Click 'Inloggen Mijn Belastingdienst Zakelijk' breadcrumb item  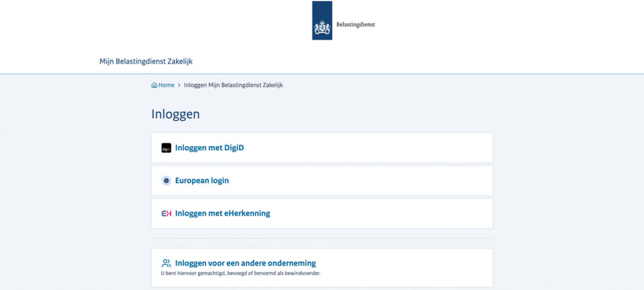[x=233, y=85]
